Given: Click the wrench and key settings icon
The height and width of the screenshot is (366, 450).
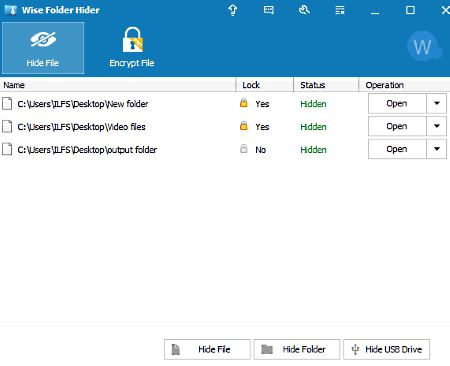Looking at the screenshot, I should (x=304, y=10).
